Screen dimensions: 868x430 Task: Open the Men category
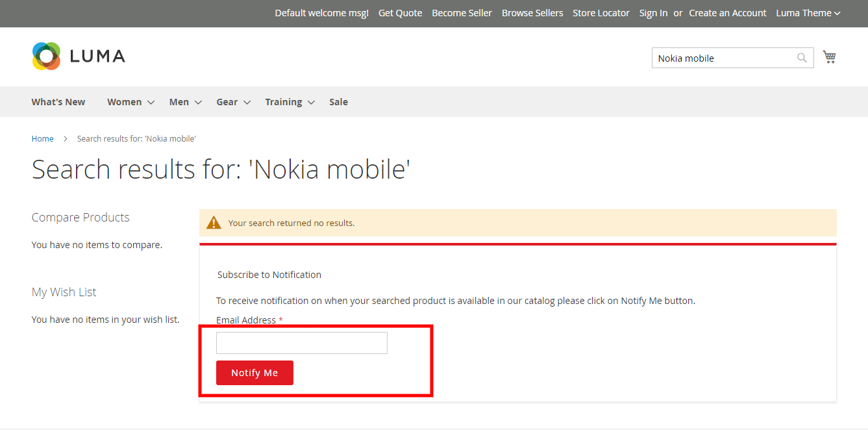179,102
